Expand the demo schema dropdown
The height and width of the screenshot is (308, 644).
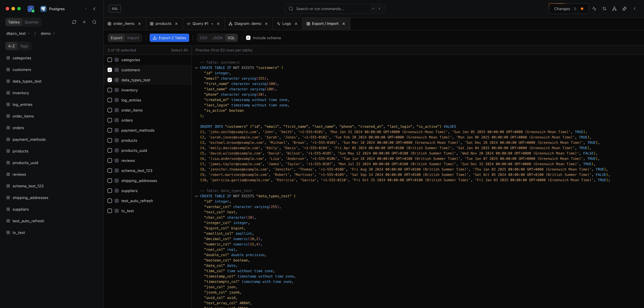coord(48,34)
